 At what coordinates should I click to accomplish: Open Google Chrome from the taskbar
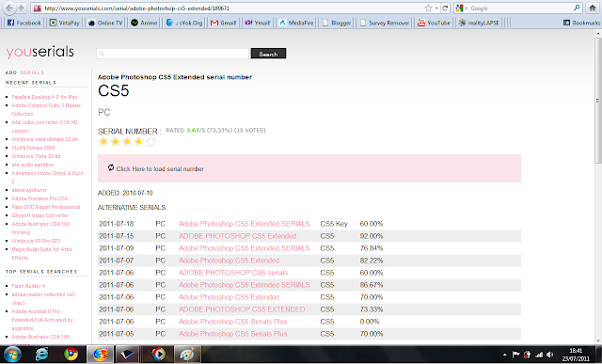[71, 354]
